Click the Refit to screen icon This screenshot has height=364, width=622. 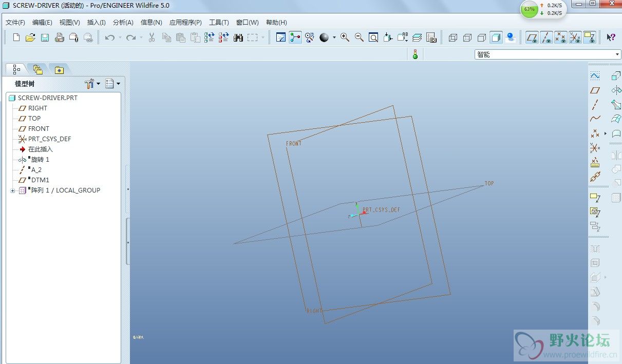[x=373, y=37]
